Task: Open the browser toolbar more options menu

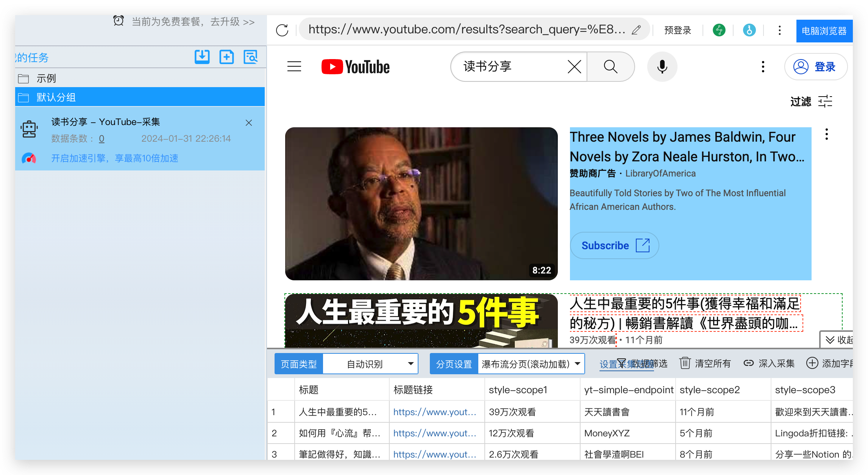Action: [x=779, y=30]
